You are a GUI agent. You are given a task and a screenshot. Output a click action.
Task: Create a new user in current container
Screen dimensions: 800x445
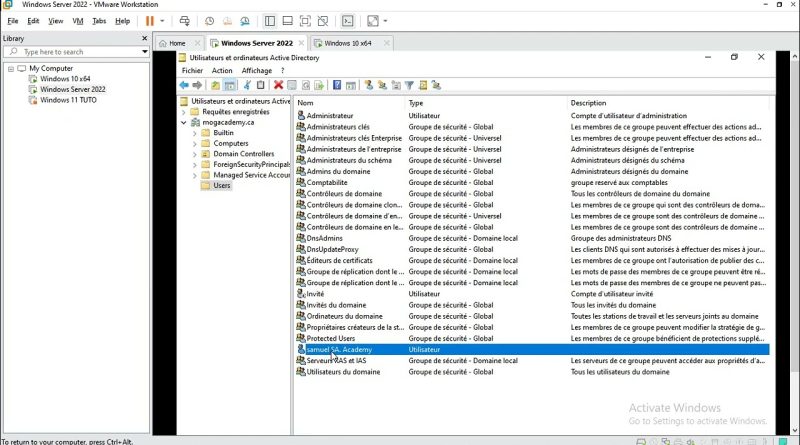(x=368, y=85)
